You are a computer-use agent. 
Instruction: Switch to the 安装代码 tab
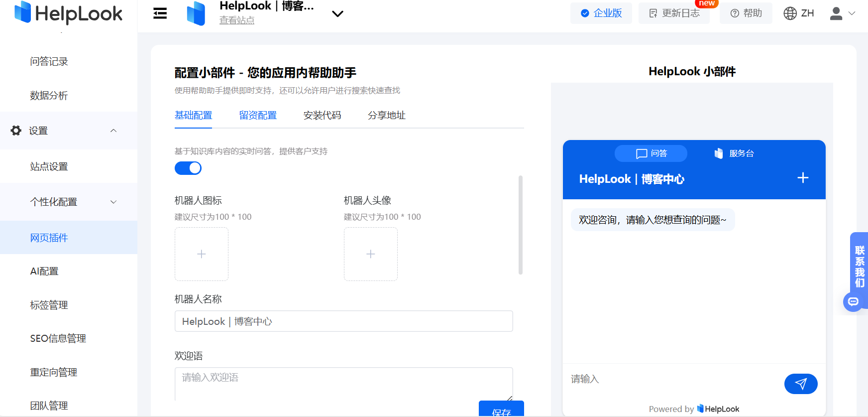(322, 115)
